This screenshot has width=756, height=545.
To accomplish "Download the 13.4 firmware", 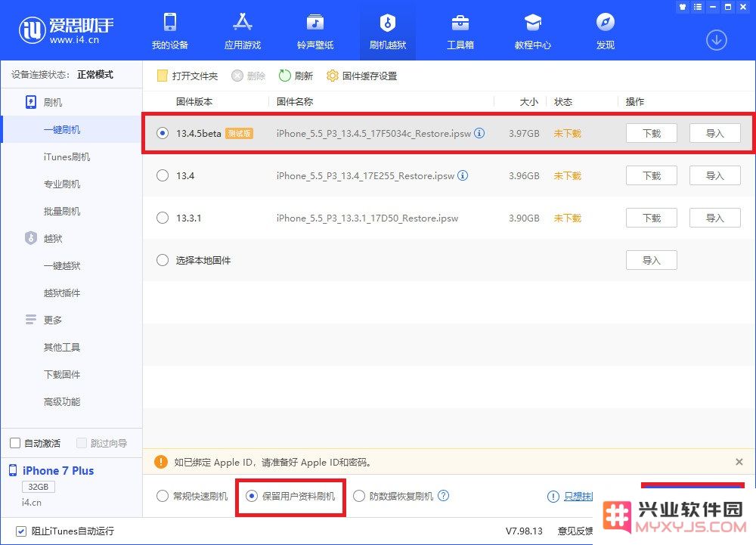I will pos(652,175).
